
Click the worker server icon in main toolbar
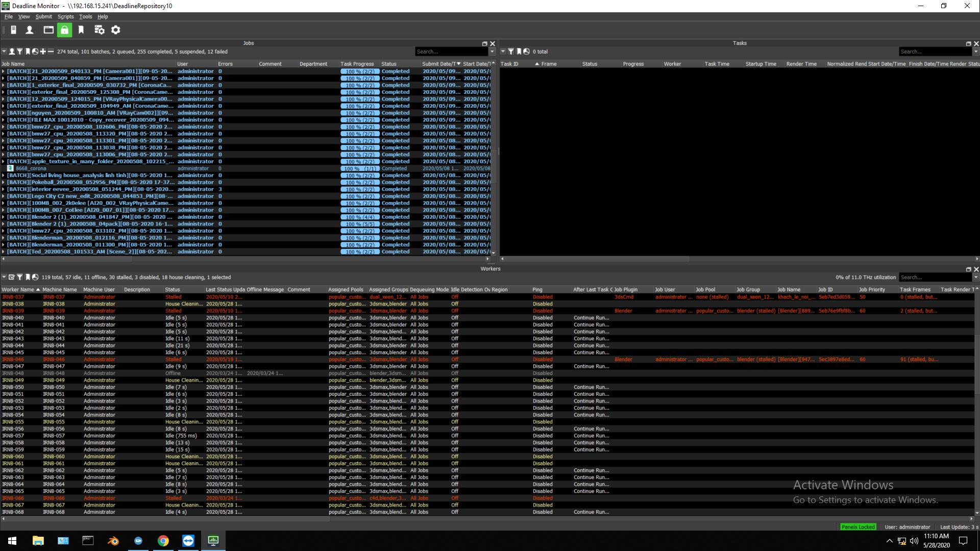14,30
